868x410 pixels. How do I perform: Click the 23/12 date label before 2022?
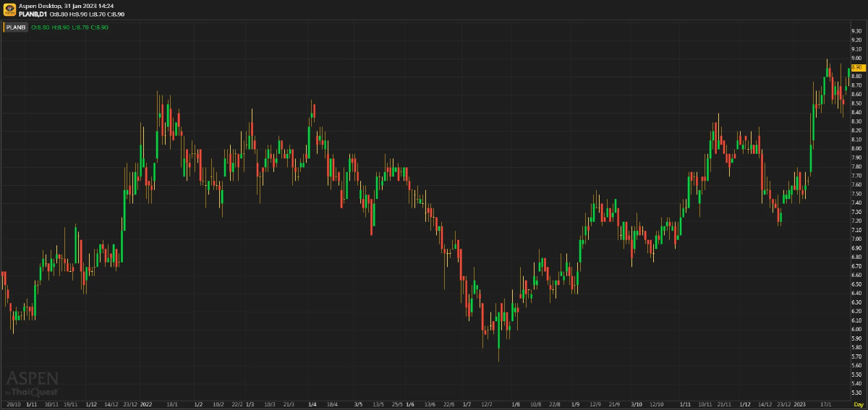click(x=131, y=403)
